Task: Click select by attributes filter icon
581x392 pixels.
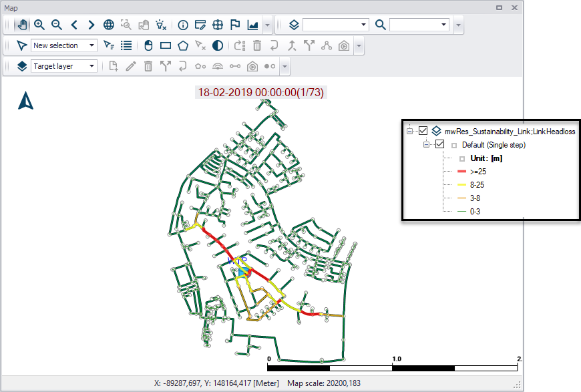Action: 109,45
